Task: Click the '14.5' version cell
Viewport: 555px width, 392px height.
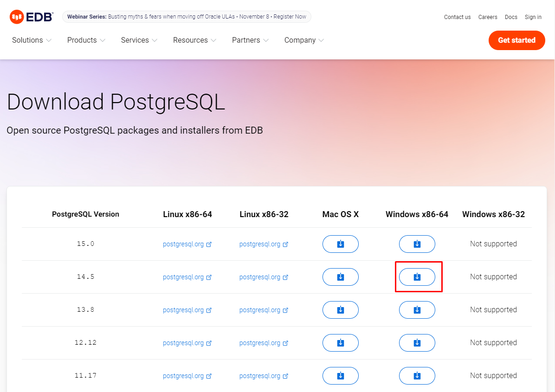Action: (86, 276)
